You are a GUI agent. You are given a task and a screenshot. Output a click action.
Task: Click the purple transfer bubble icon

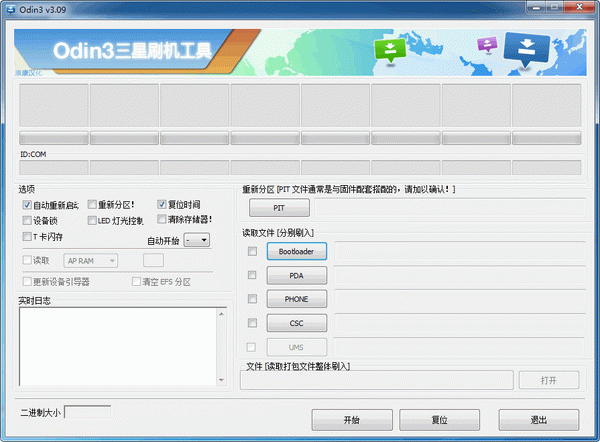click(x=487, y=45)
